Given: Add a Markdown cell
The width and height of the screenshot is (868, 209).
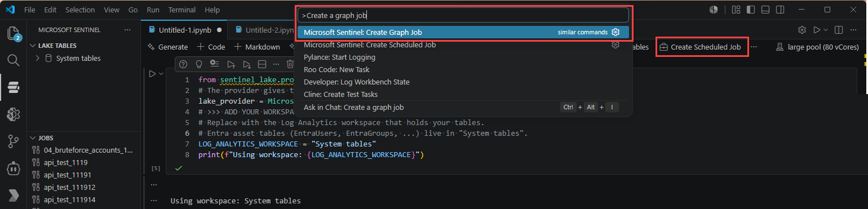Looking at the screenshot, I should click(257, 47).
